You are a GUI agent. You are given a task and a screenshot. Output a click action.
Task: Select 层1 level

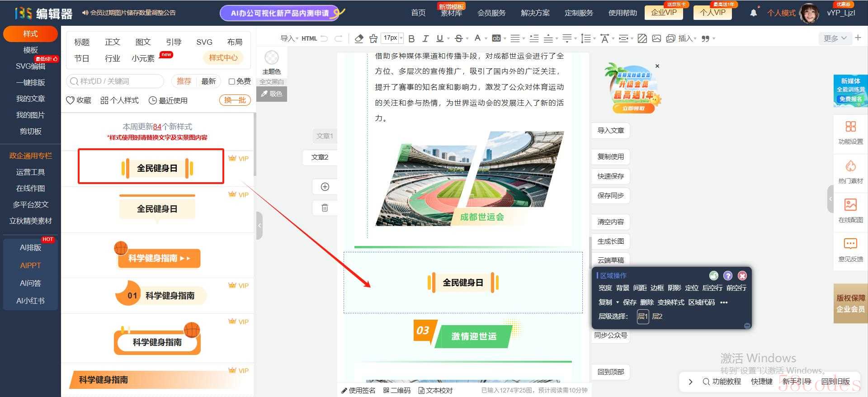click(642, 316)
